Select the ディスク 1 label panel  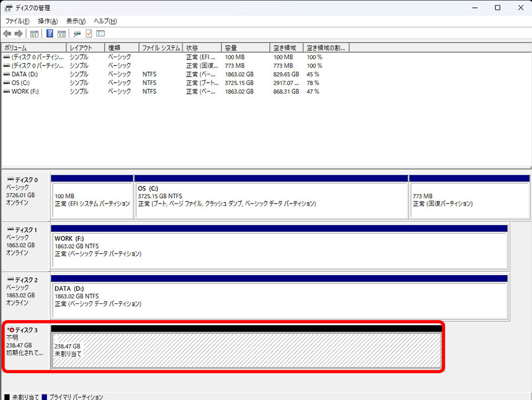[x=26, y=247]
